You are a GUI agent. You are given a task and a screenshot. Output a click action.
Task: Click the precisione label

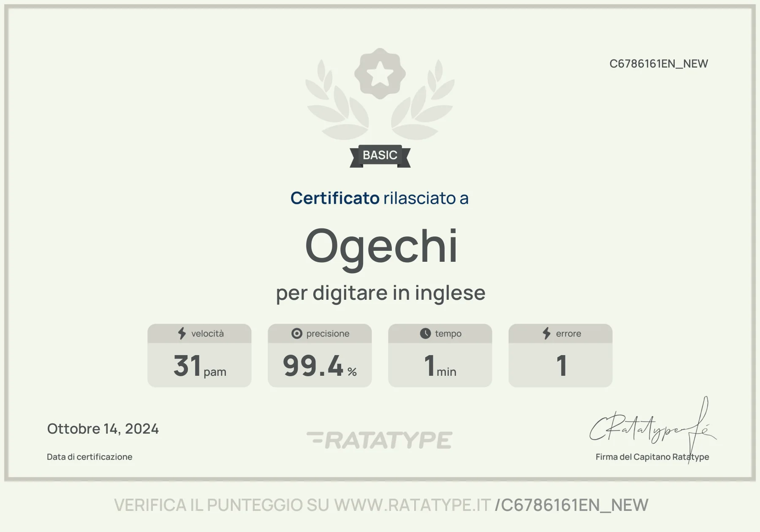(328, 334)
